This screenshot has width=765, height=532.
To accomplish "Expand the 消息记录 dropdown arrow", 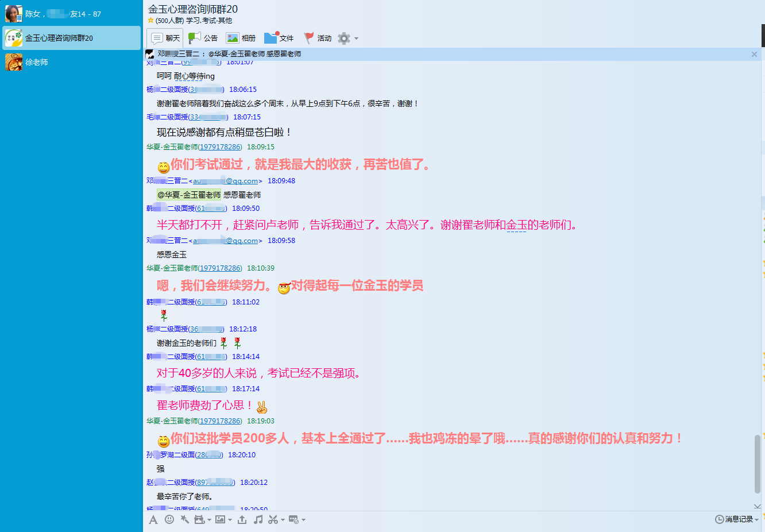I will [757, 519].
